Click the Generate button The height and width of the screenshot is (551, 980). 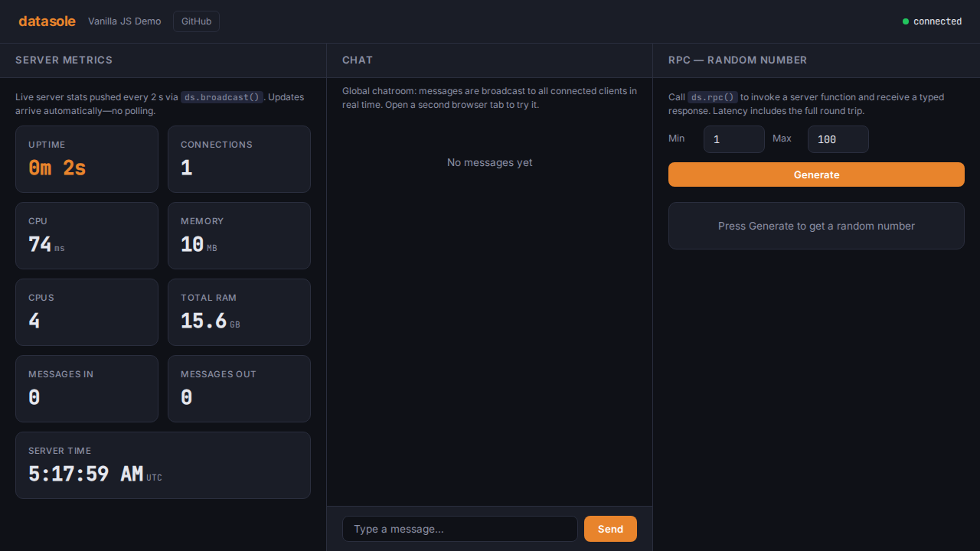[816, 174]
